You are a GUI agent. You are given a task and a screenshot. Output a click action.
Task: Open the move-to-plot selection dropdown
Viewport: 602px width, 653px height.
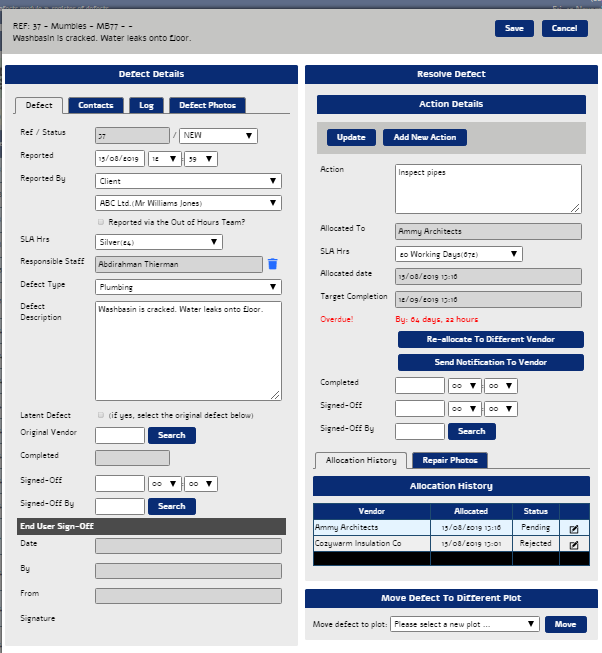pos(464,624)
